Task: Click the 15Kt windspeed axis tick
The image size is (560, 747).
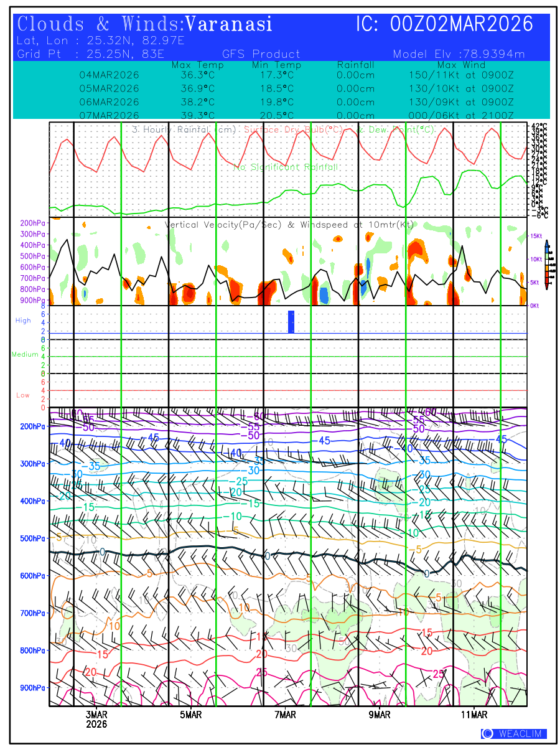Action: tap(536, 236)
